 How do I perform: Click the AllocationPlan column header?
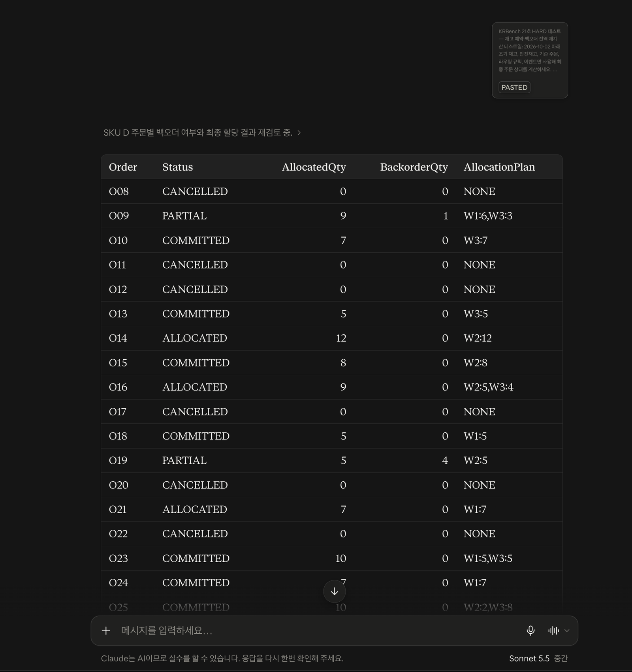pos(499,167)
